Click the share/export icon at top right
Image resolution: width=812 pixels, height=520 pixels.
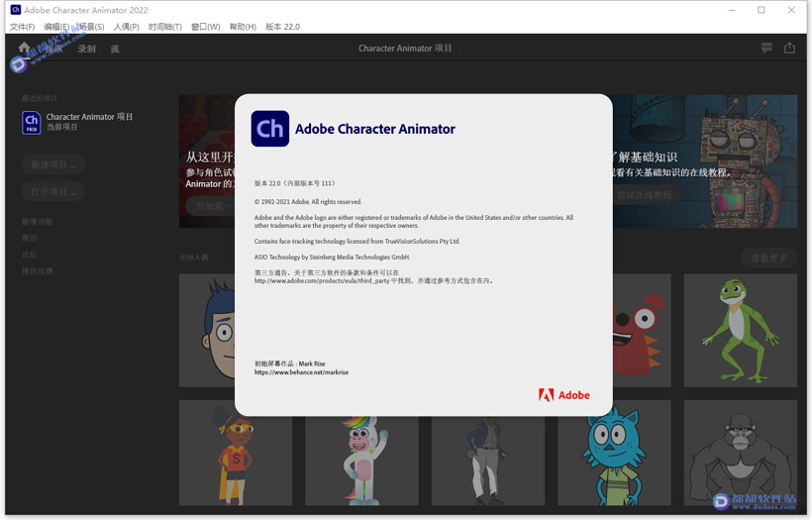[x=789, y=48]
